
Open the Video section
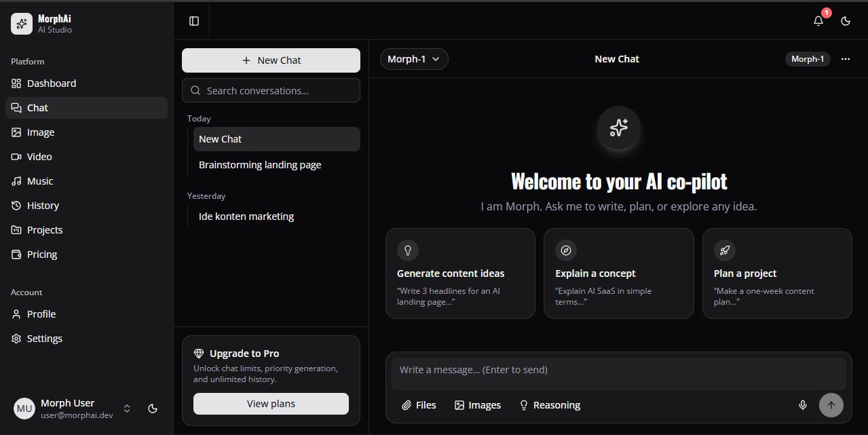coord(86,157)
